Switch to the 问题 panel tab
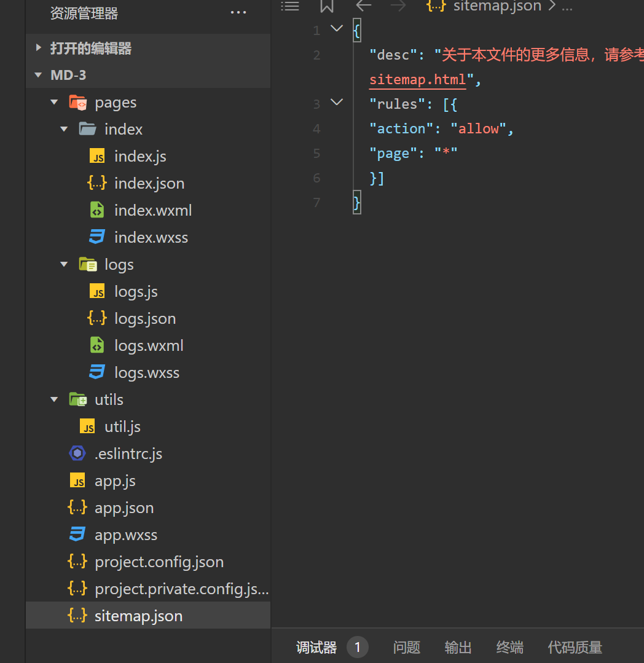Screen dimensions: 644x663 [x=406, y=647]
